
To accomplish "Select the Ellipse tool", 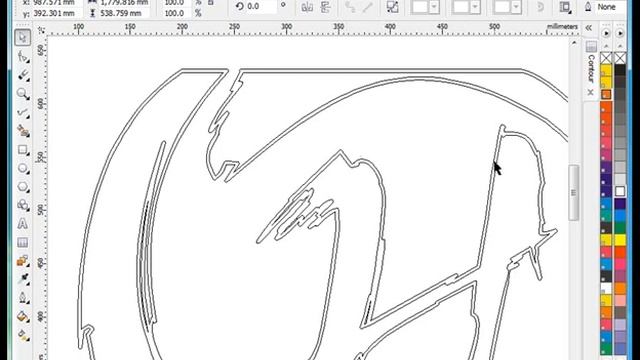I will coord(22,168).
